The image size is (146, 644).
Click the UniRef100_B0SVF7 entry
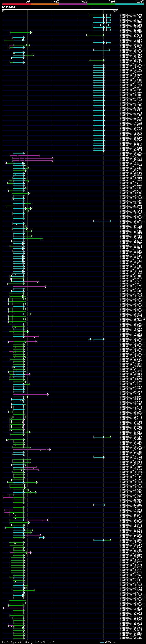point(131,545)
